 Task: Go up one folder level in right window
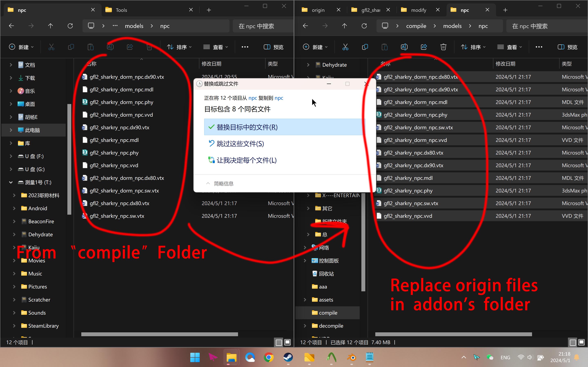tap(344, 26)
